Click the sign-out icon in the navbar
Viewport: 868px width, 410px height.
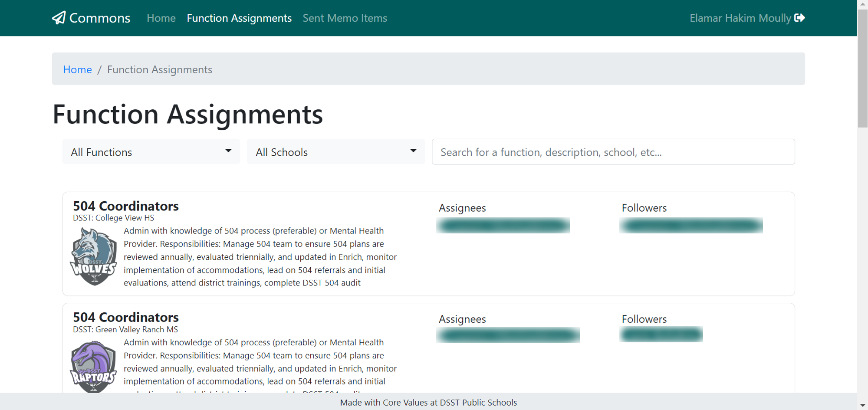click(x=801, y=18)
